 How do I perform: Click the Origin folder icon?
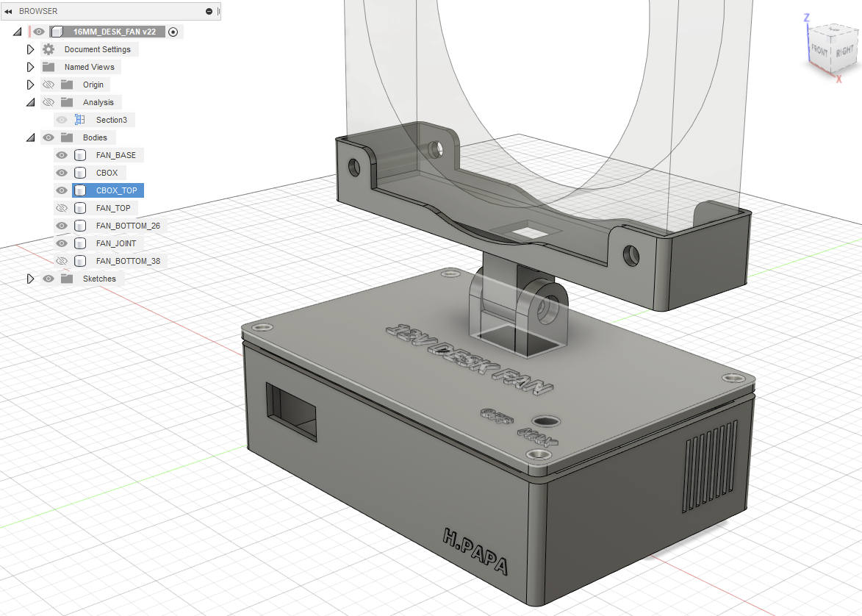point(67,85)
